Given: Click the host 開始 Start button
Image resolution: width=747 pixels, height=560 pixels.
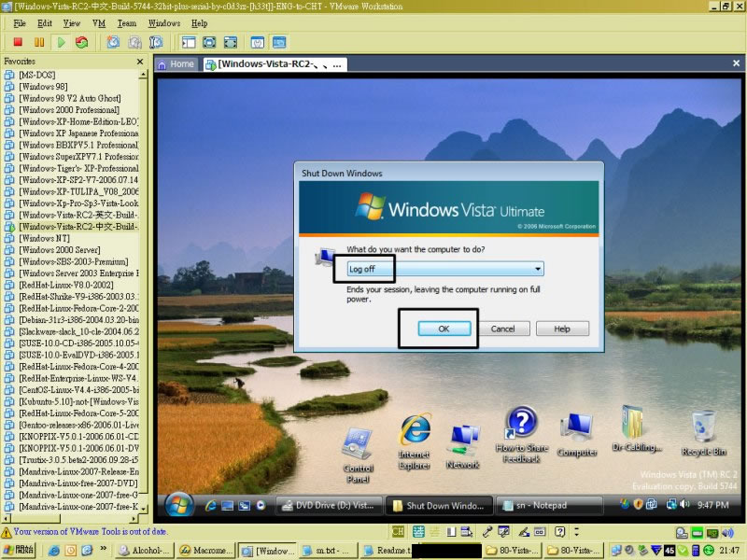Looking at the screenshot, I should point(19,551).
